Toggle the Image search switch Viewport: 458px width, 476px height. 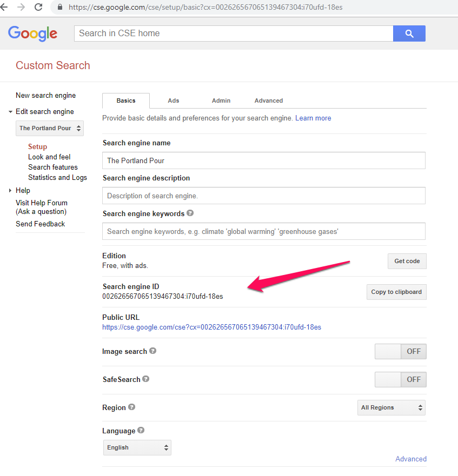pos(401,351)
